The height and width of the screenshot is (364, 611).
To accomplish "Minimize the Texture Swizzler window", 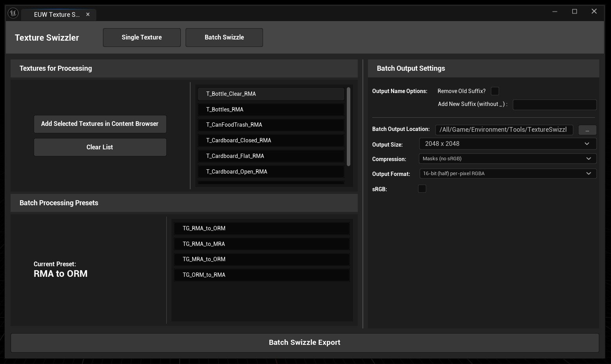I will click(x=555, y=12).
